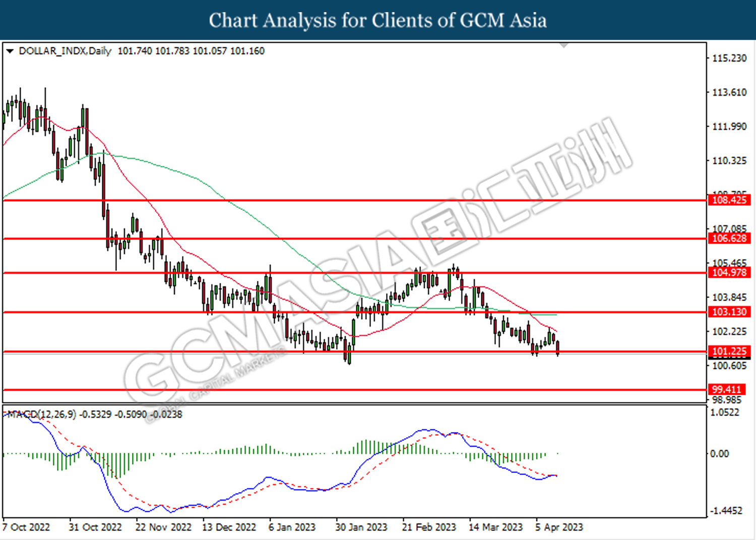The width and height of the screenshot is (756, 540).
Task: Click the 14 Mar 2023 date label
Action: click(x=495, y=527)
